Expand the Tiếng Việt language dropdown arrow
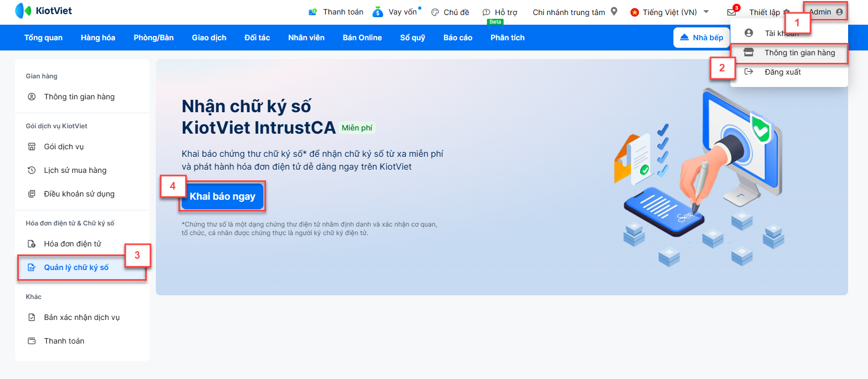This screenshot has height=379, width=868. 706,12
